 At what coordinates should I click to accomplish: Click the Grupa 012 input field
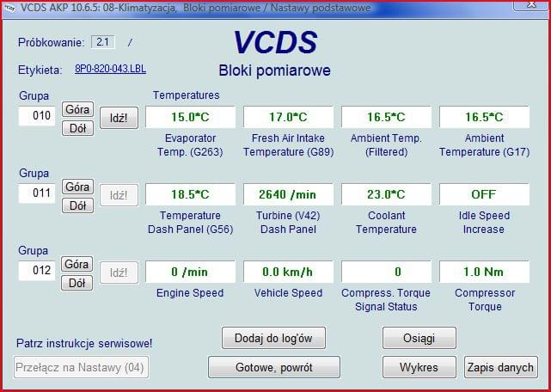click(x=37, y=270)
